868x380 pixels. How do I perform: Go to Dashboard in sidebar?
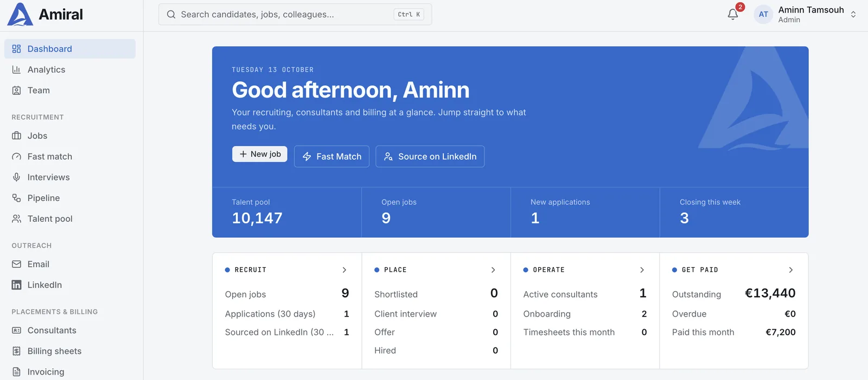(x=70, y=49)
